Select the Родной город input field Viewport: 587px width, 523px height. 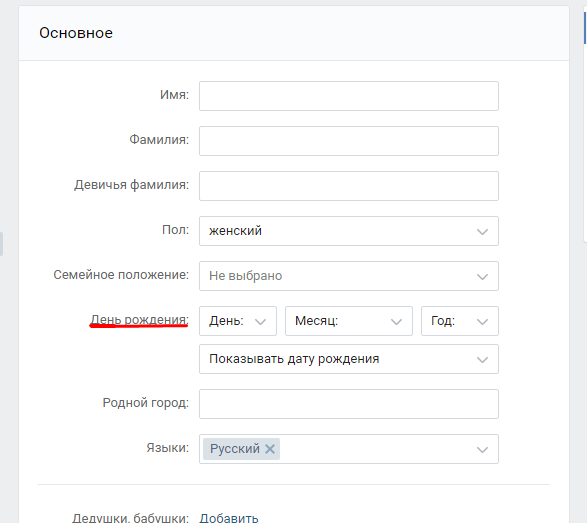[x=349, y=404]
